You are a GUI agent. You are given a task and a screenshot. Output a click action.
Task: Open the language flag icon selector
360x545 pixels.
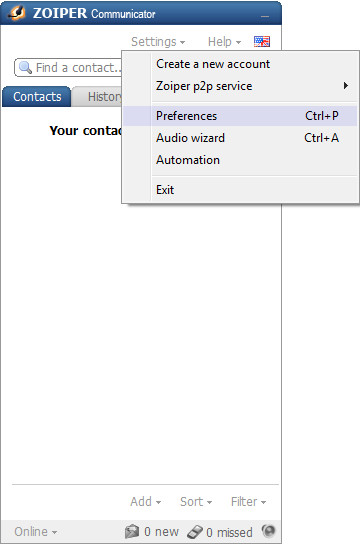tap(262, 42)
